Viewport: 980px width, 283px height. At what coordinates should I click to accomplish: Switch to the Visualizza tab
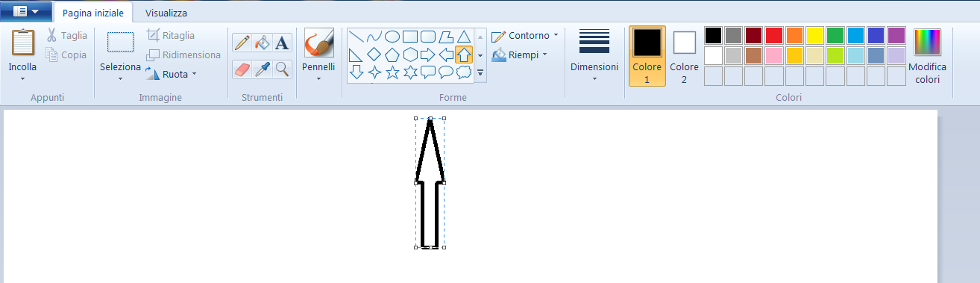tap(166, 13)
